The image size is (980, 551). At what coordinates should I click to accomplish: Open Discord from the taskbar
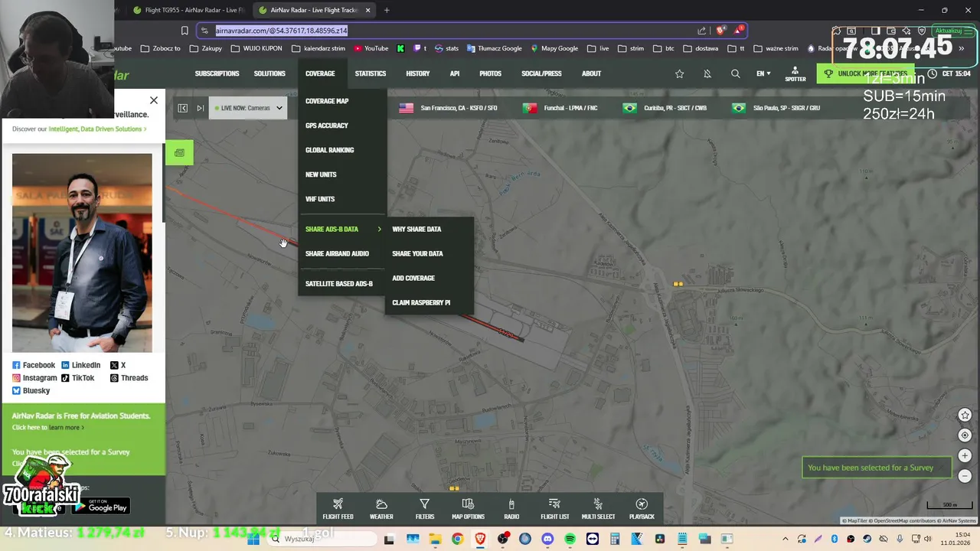tap(547, 539)
